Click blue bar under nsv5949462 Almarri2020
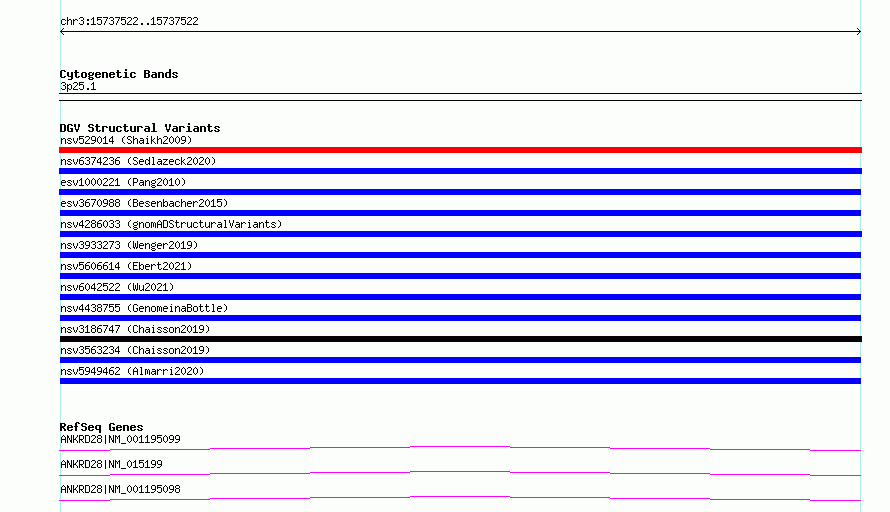 (460, 381)
